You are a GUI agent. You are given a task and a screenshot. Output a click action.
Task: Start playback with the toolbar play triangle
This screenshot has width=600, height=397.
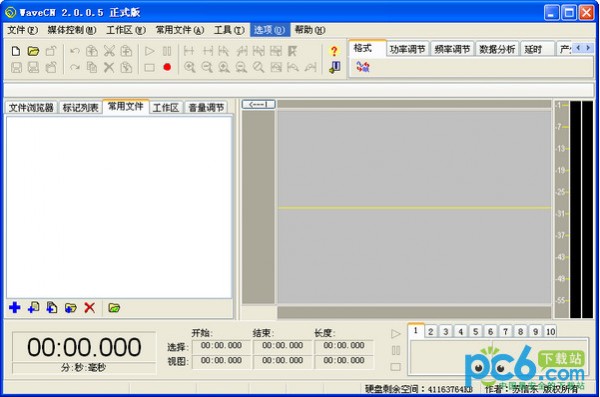point(150,51)
